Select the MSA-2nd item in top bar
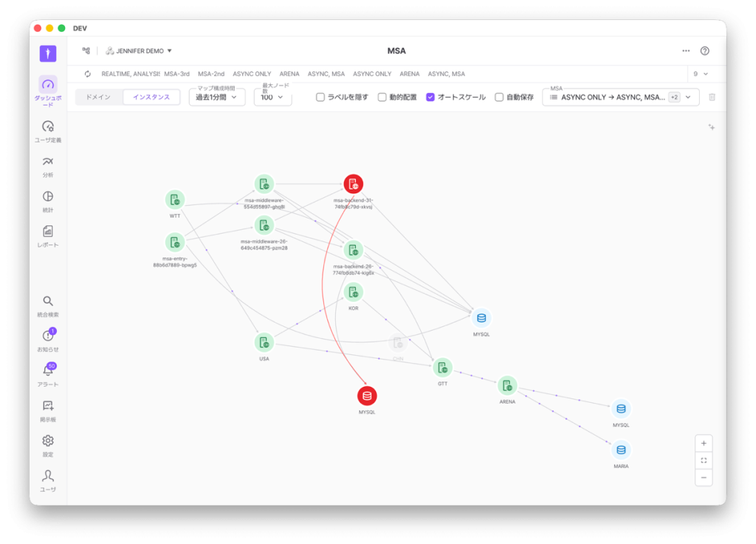756x544 pixels. pyautogui.click(x=211, y=74)
